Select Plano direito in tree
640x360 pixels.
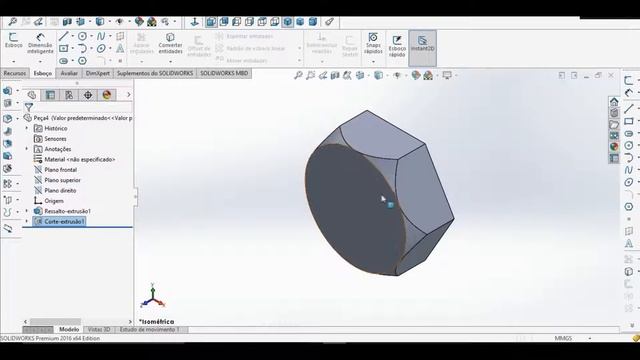60,191
